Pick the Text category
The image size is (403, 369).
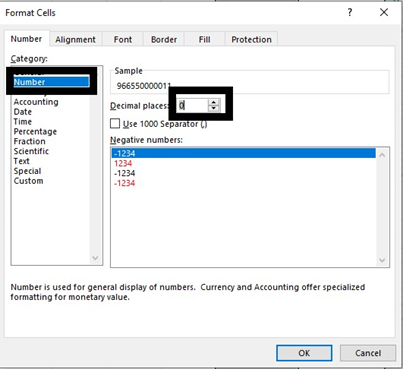point(22,161)
